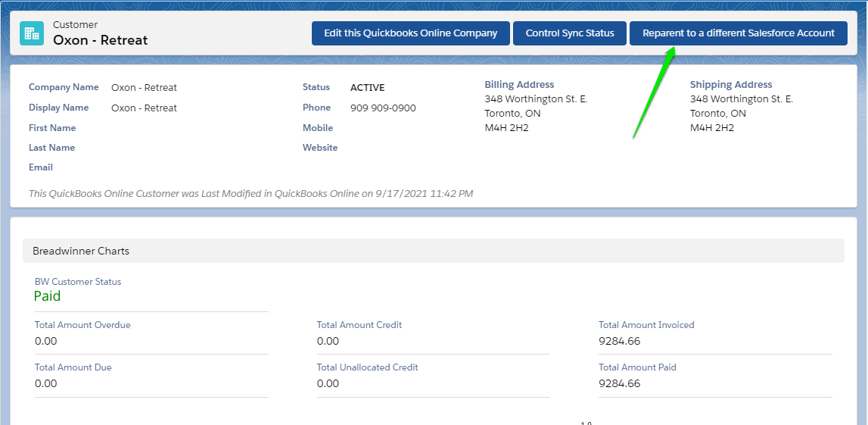This screenshot has width=868, height=425.
Task: Click phone number 909 909-0900
Action: (383, 108)
